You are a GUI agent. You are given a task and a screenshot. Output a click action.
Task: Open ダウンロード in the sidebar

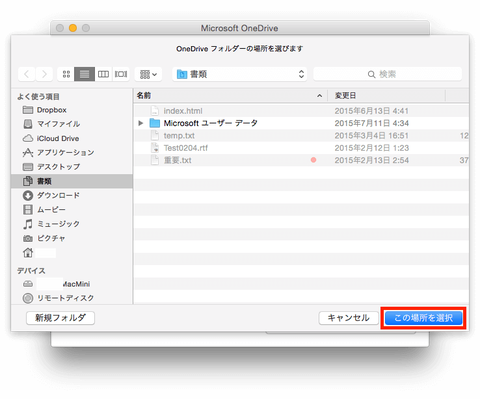click(72, 195)
